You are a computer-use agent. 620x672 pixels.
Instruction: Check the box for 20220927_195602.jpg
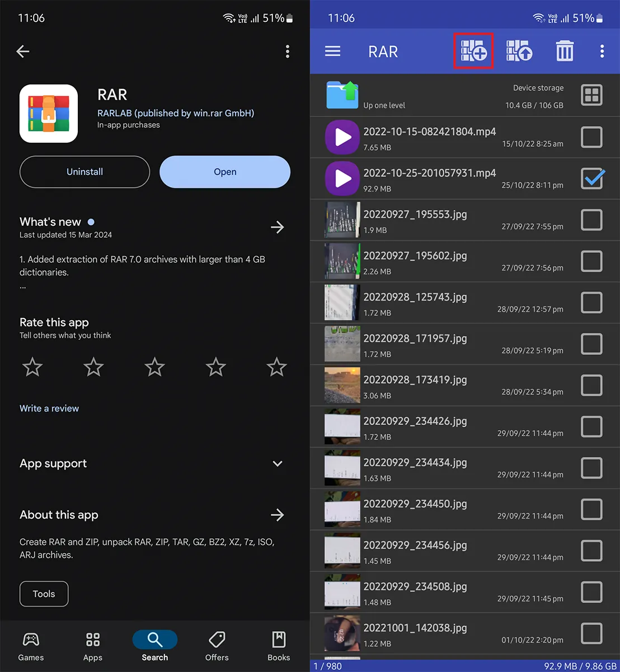point(591,262)
